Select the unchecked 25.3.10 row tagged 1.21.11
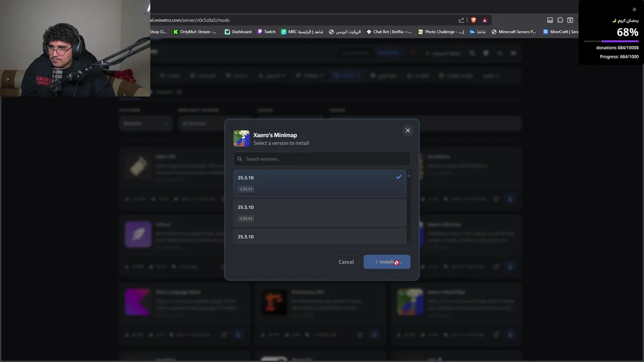This screenshot has width=644, height=362. point(319,213)
